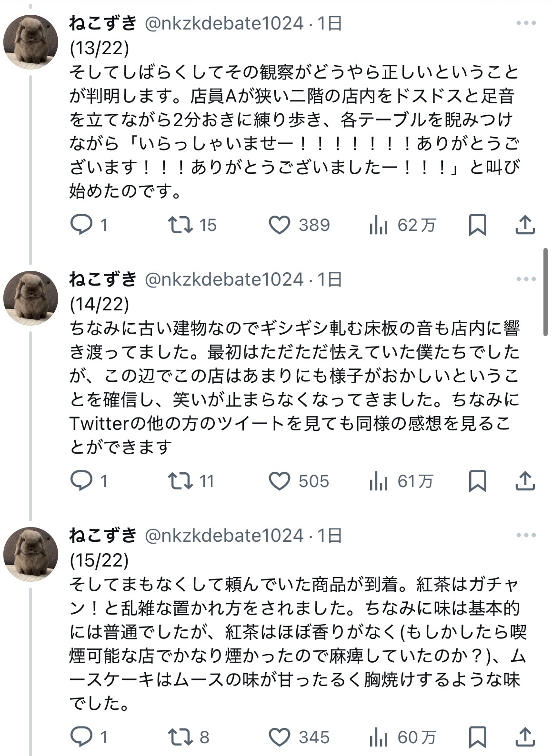Viewport: 552px width, 756px height.
Task: Bookmark the (13/22) tweet
Action: 477,225
